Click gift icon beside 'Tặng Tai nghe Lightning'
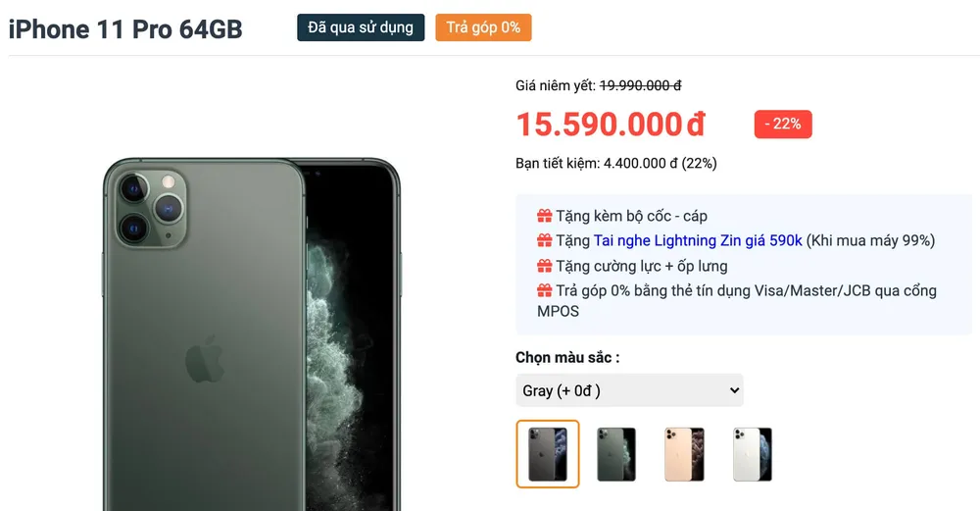Screen dimensions: 980x511 coord(544,241)
